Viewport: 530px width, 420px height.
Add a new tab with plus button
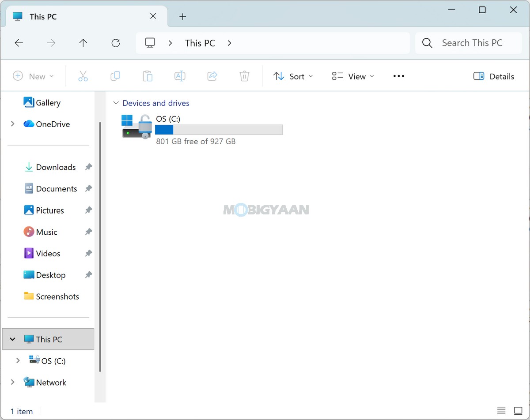pos(183,17)
